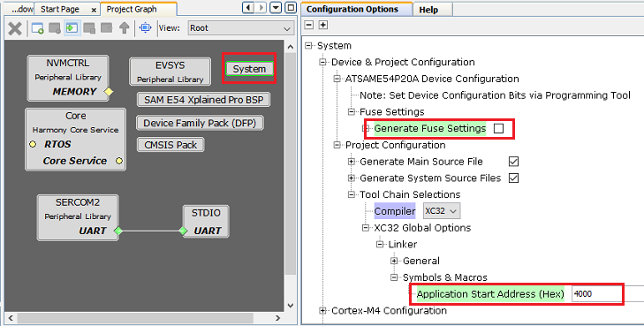
Task: Click the add-group icon with green plus
Action: pyautogui.click(x=38, y=28)
